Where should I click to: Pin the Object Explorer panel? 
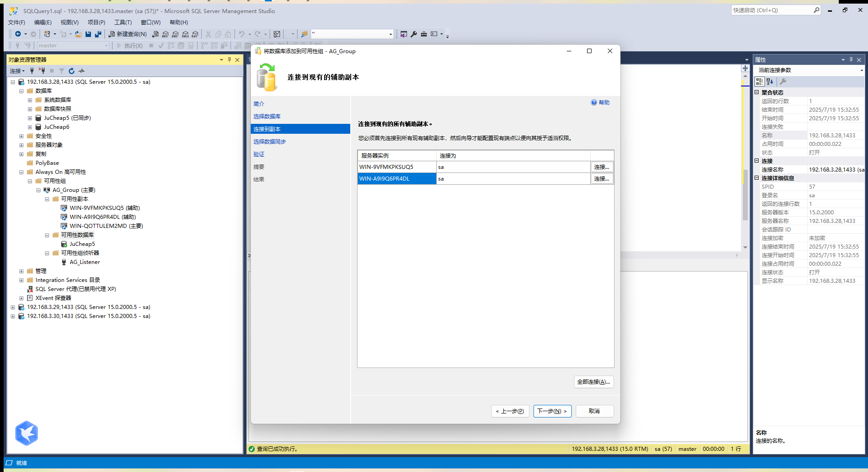(229, 59)
